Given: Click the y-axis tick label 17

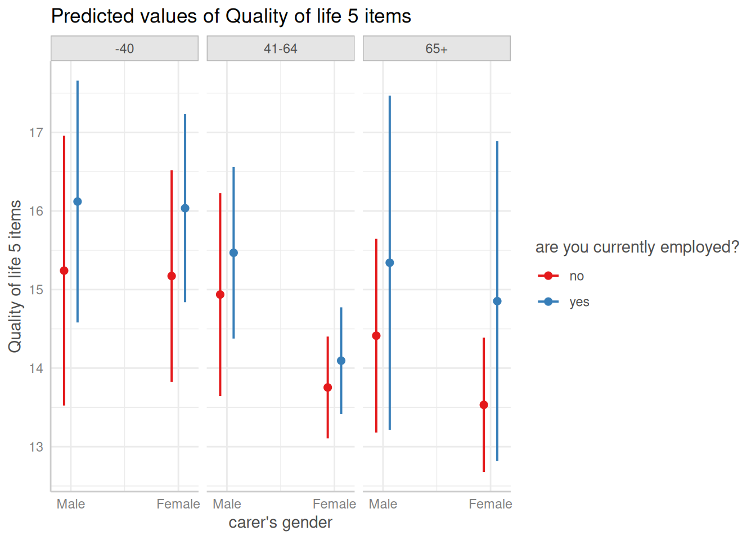Looking at the screenshot, I should click(36, 133).
